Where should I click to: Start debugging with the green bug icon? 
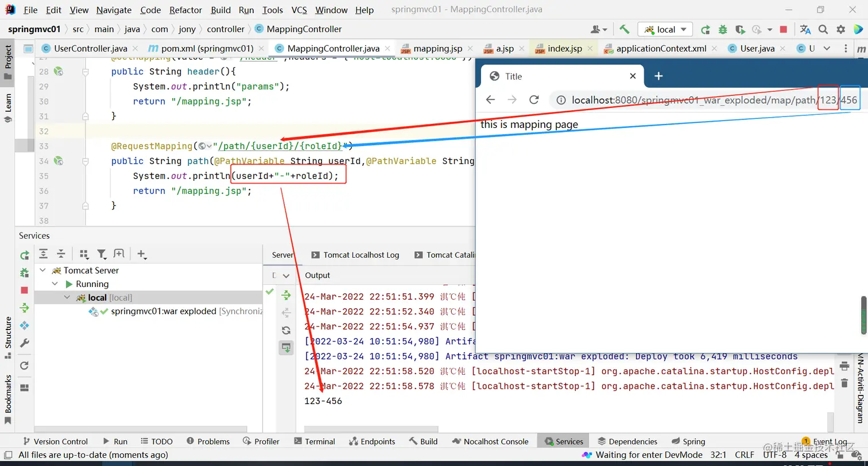[x=723, y=29]
